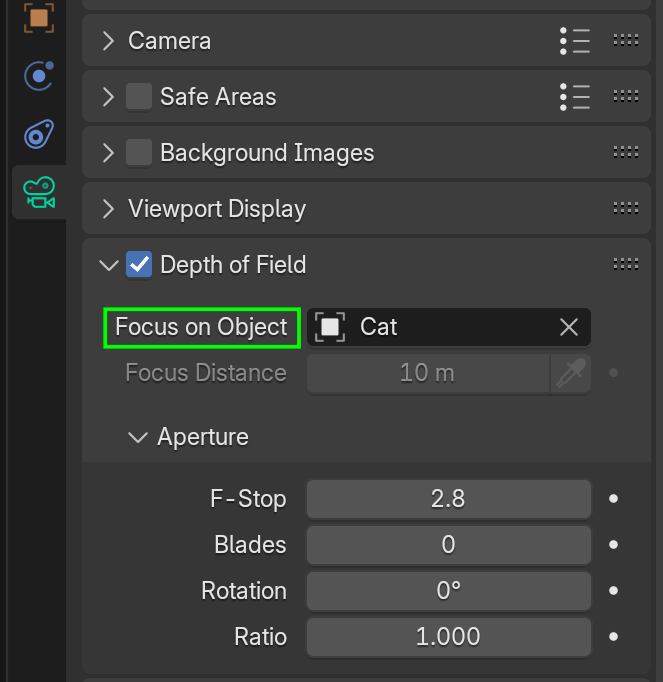The width and height of the screenshot is (663, 682).
Task: Collapse the Depth of Field panel
Action: point(109,265)
